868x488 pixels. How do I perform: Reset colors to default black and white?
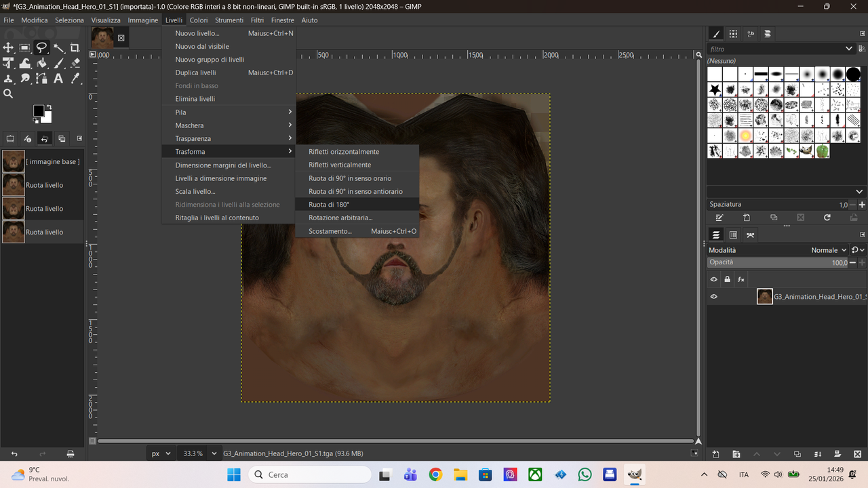pyautogui.click(x=36, y=121)
